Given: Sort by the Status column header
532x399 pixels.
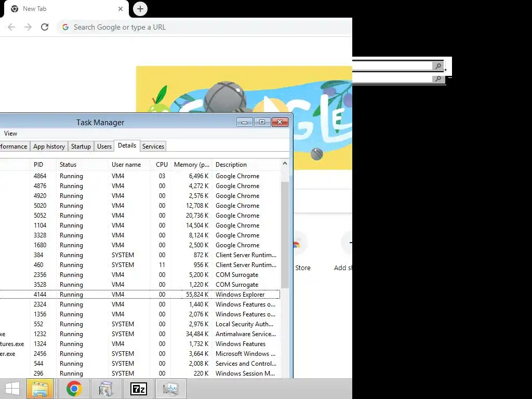Looking at the screenshot, I should (83, 165).
